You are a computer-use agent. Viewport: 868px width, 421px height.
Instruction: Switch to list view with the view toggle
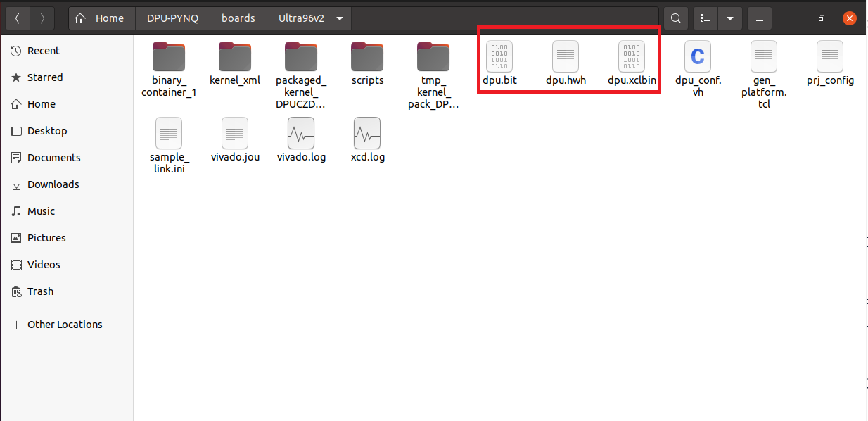[706, 18]
